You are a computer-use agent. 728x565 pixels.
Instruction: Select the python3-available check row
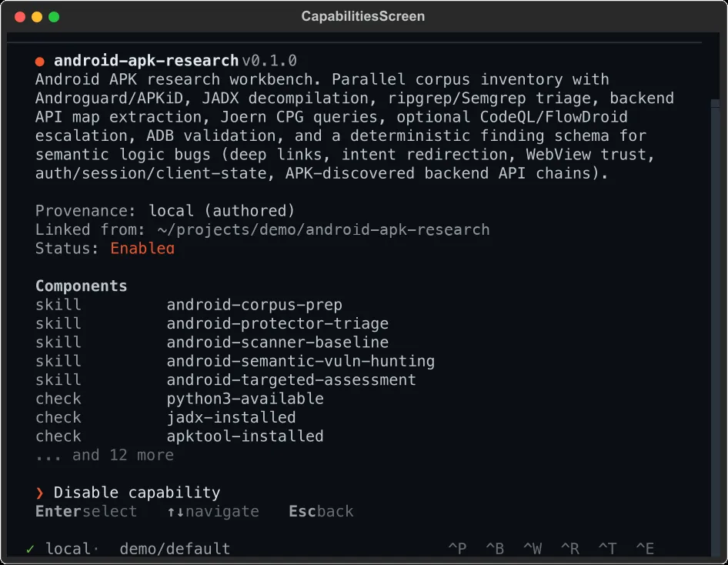pos(179,399)
